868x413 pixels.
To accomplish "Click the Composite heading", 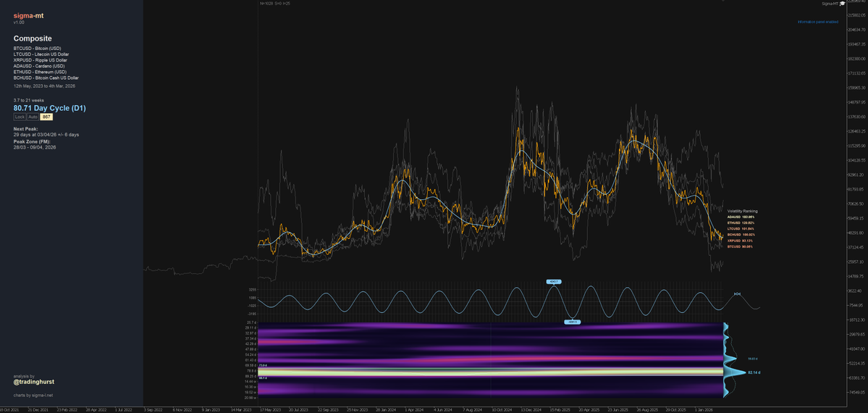I will click(x=33, y=39).
